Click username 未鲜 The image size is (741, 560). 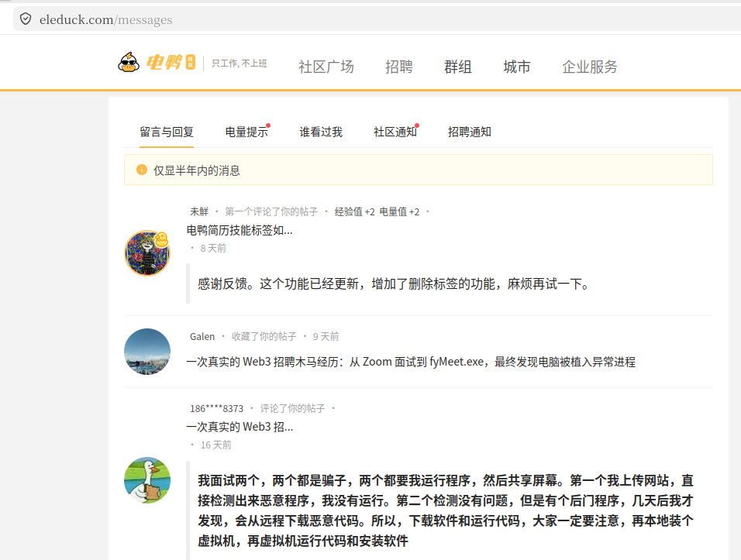(x=199, y=211)
